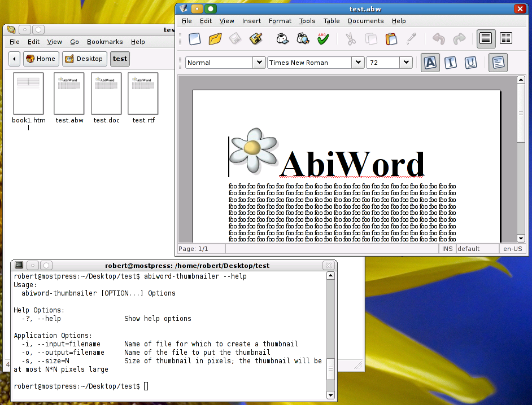Click the terminal scrollbar up arrow
Image resolution: width=532 pixels, height=405 pixels.
pyautogui.click(x=330, y=275)
